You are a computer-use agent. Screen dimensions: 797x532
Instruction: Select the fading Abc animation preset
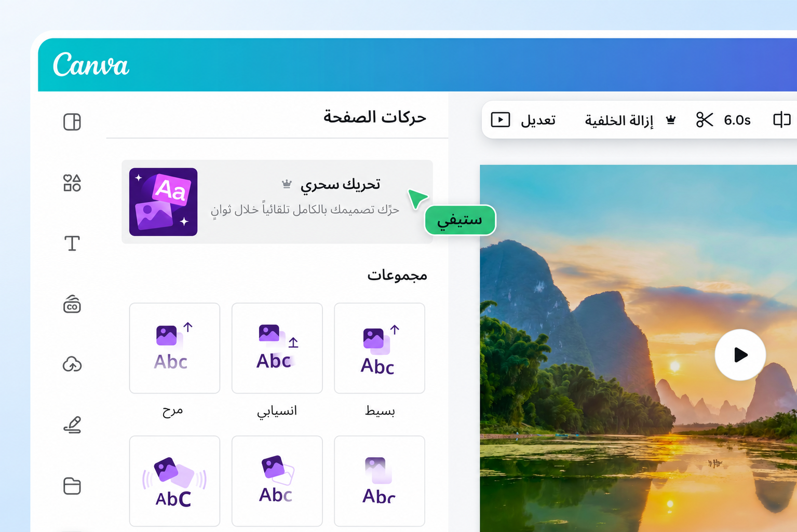coord(380,481)
